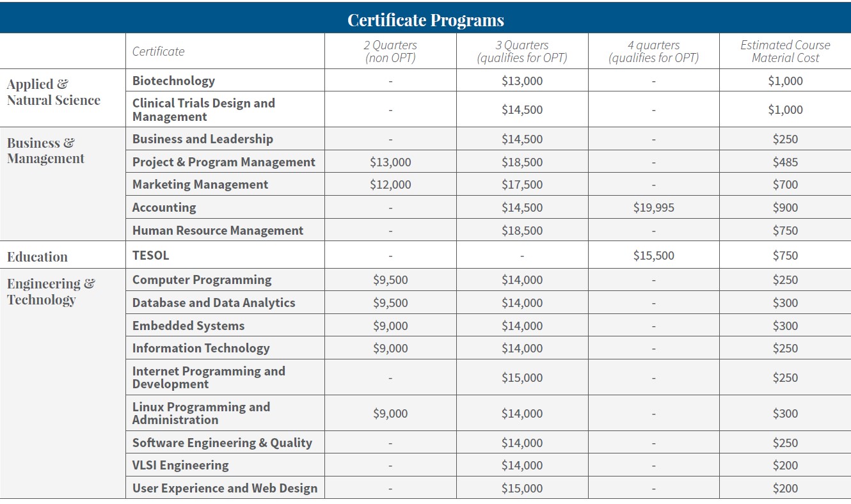Viewport: 851px width, 504px height.
Task: Click the Computer Programming certificate name
Action: pos(202,280)
